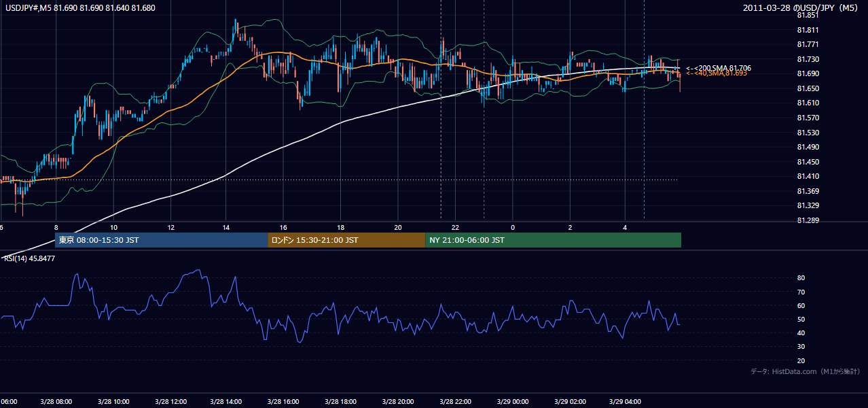The height and width of the screenshot is (408, 868).
Task: Click price level 81.490 on the scale
Action: click(x=808, y=148)
